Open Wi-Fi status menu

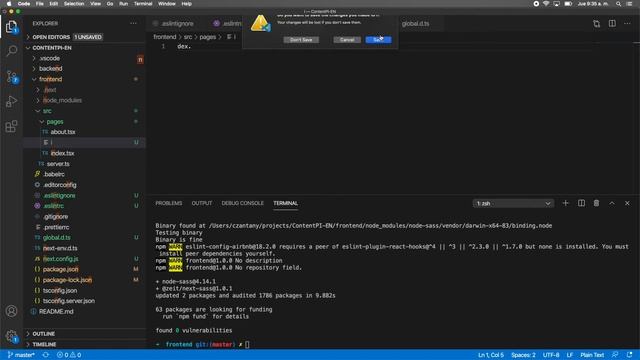pyautogui.click(x=546, y=4)
